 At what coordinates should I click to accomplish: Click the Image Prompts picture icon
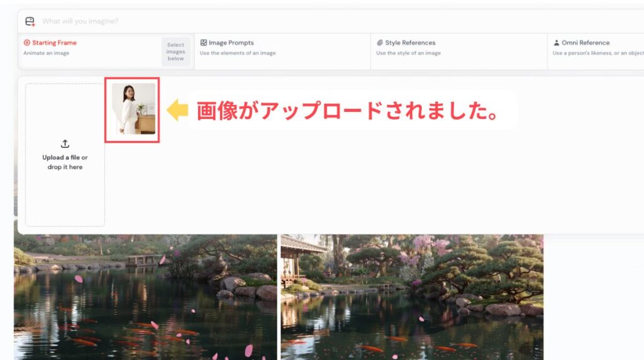(x=204, y=43)
